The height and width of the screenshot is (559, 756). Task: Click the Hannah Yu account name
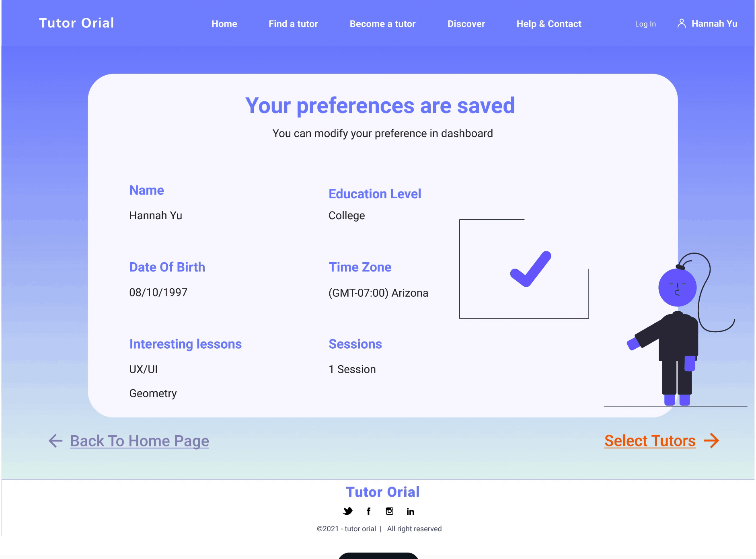(x=714, y=24)
